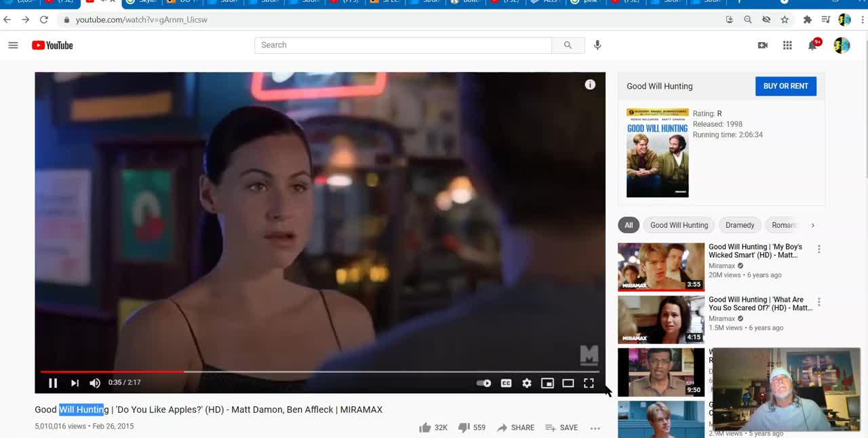Open player settings gear
Image resolution: width=868 pixels, height=438 pixels.
pyautogui.click(x=527, y=383)
